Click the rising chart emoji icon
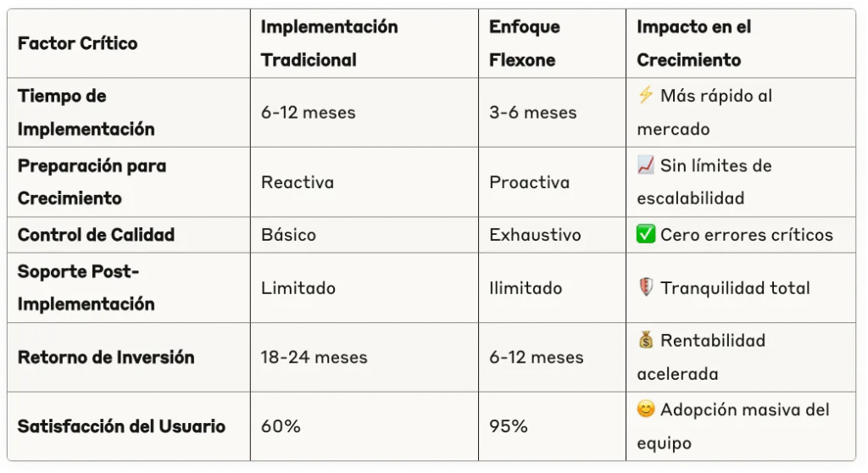Image resolution: width=868 pixels, height=473 pixels. point(645,165)
